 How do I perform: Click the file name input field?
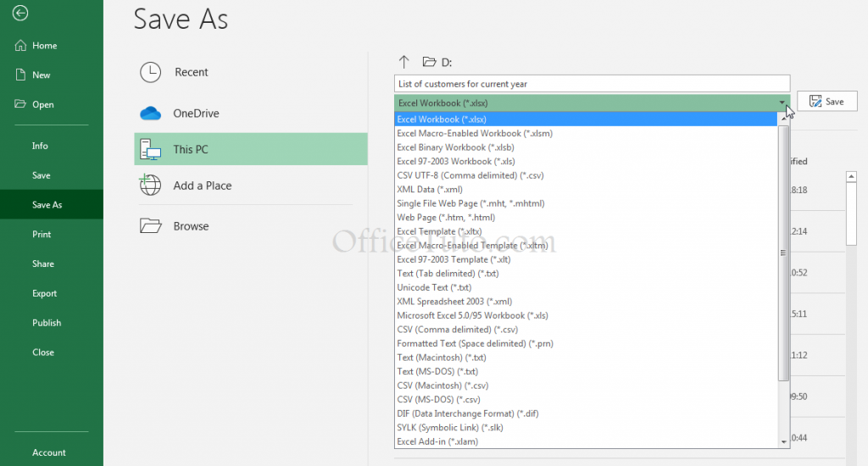[591, 84]
